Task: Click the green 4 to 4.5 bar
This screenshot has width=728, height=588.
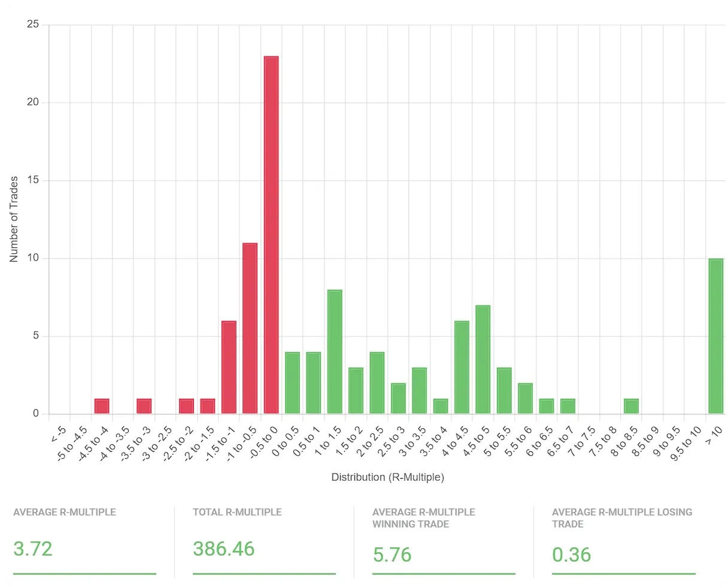Action: click(462, 367)
